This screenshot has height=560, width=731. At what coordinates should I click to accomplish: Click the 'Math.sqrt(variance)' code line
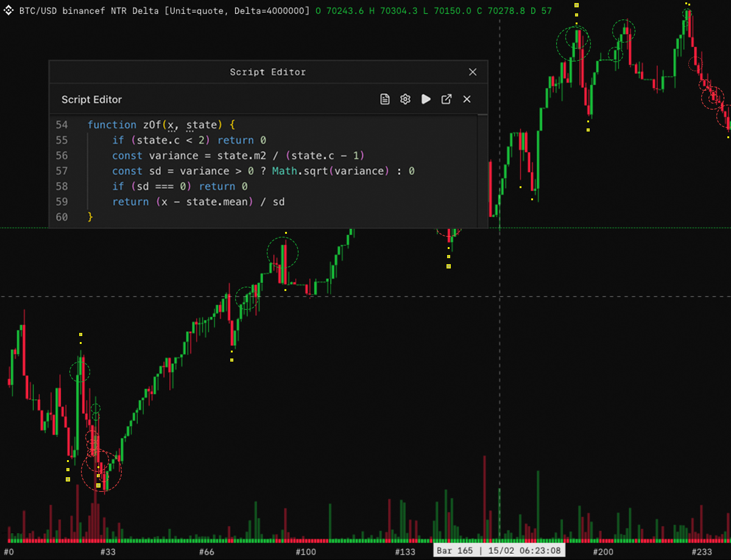(x=263, y=171)
